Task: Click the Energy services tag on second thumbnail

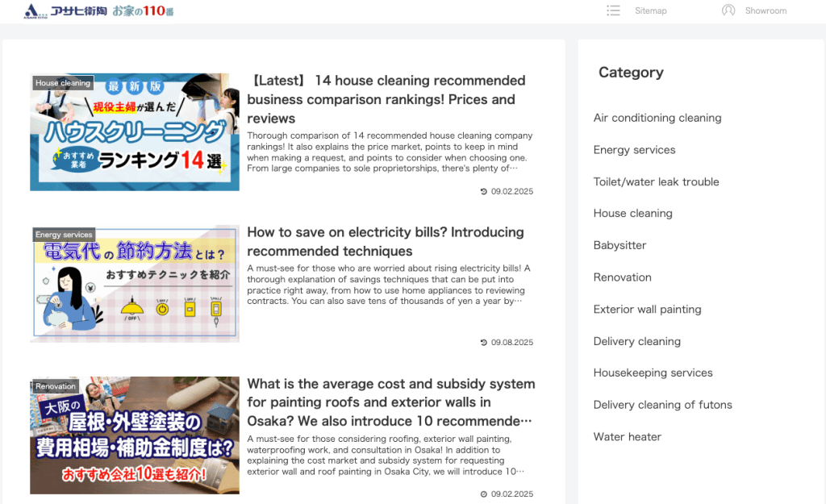Action: click(x=64, y=235)
